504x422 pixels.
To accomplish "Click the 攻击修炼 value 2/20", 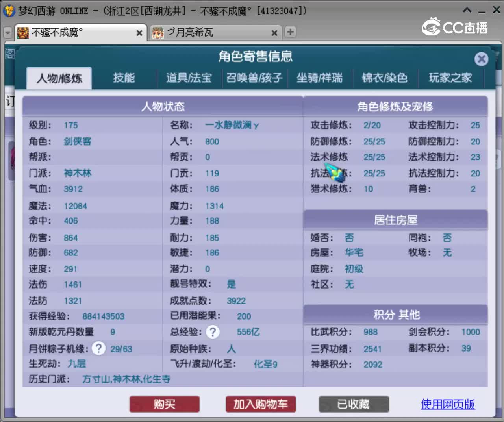I will coord(372,126).
